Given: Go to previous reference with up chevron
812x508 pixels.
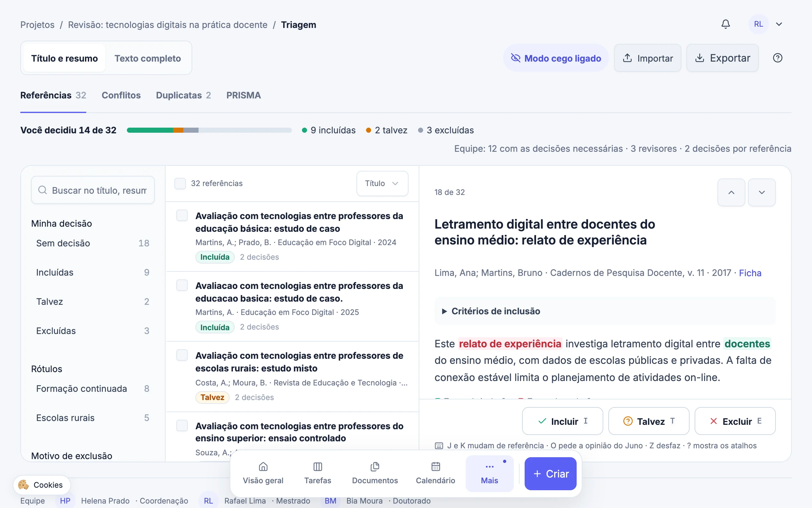Looking at the screenshot, I should click(731, 192).
